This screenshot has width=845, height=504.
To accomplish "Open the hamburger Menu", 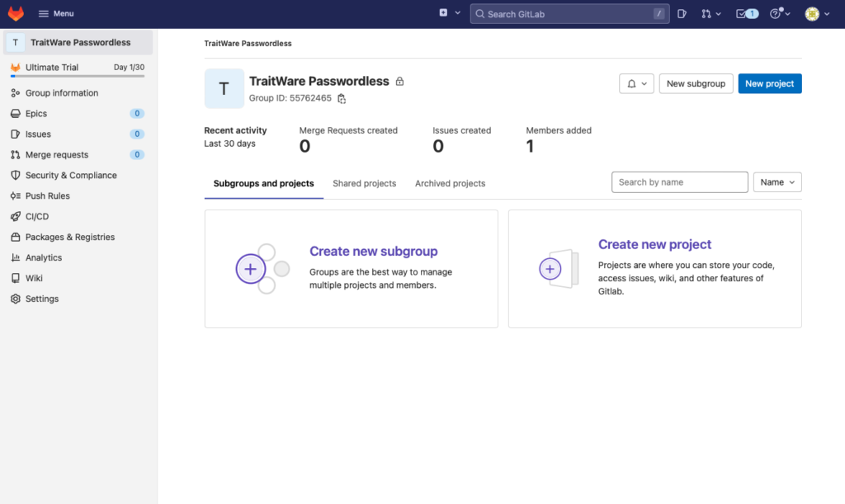I will (x=56, y=13).
